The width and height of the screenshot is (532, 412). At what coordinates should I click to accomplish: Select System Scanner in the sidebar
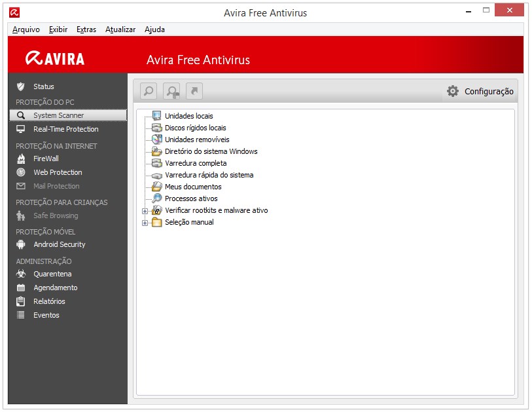click(x=67, y=115)
